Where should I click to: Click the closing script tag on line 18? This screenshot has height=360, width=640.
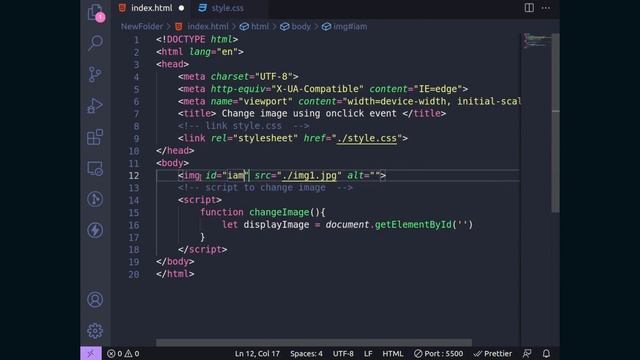(x=202, y=249)
